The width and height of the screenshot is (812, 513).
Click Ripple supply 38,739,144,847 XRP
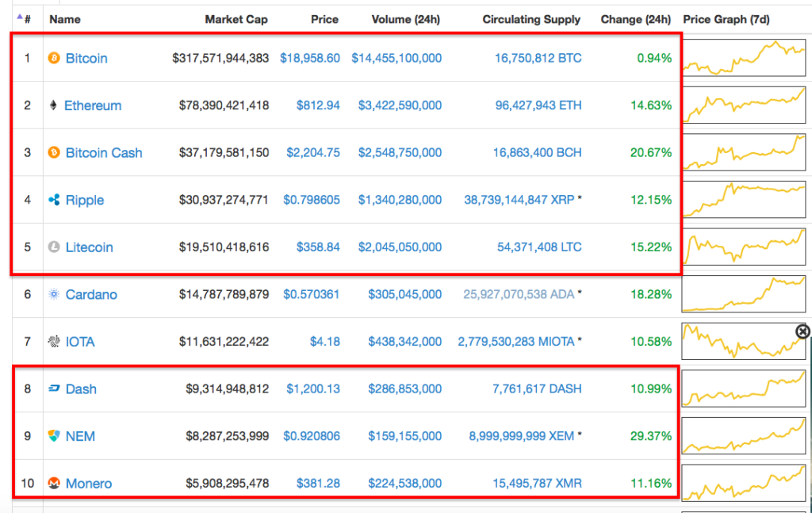[x=519, y=199]
